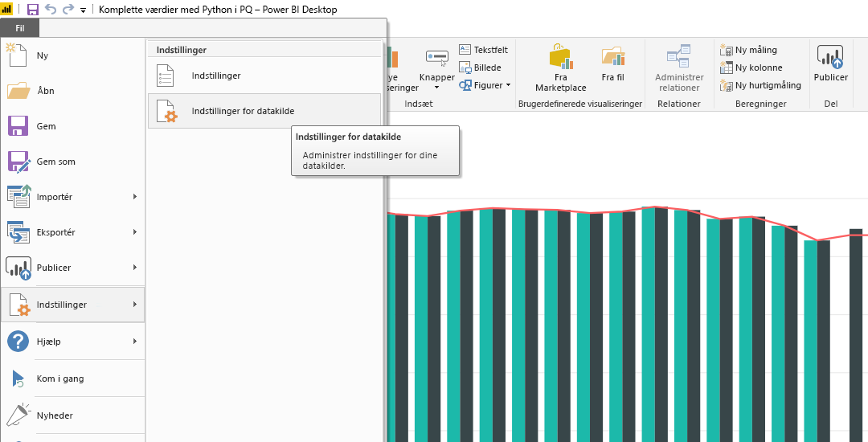Select Ny in the file menu
Screen dimensions: 868x442
[72, 55]
